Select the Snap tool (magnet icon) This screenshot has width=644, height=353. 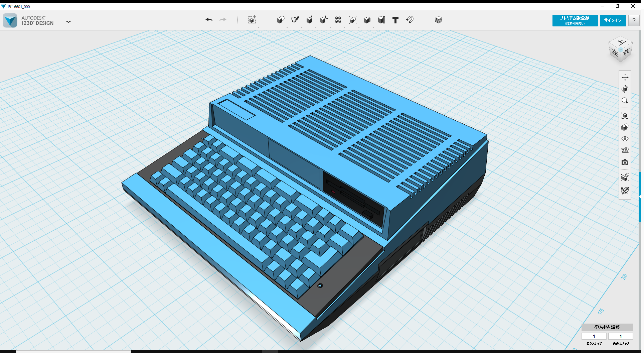410,20
